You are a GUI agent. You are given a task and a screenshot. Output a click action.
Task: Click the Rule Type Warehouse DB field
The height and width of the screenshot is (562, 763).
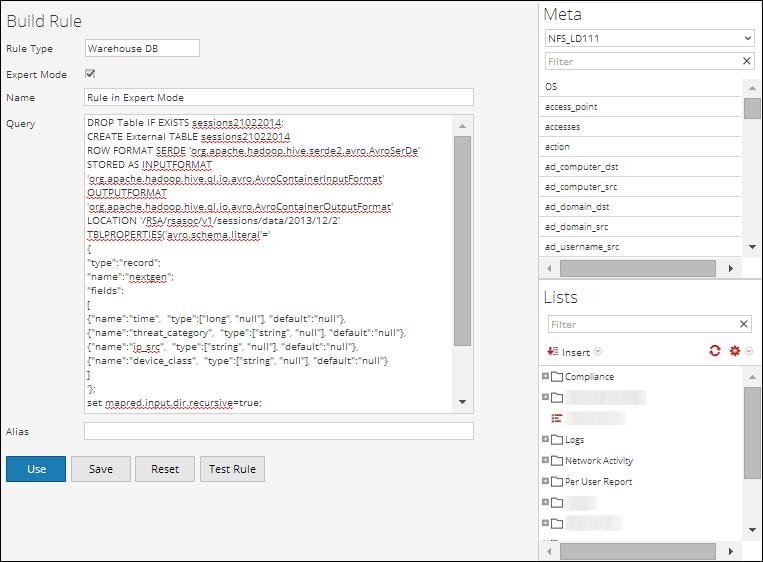(x=142, y=48)
